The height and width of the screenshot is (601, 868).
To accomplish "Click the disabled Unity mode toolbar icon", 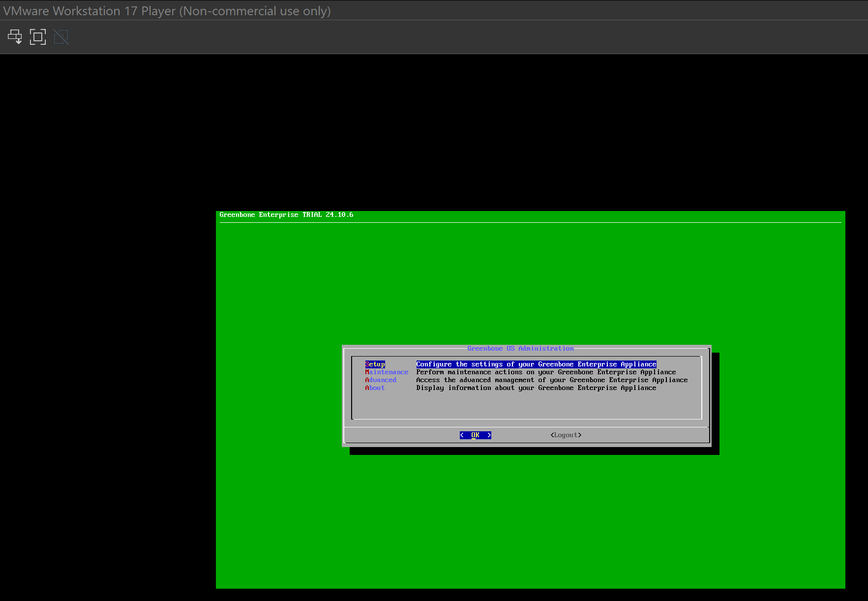I will click(60, 36).
